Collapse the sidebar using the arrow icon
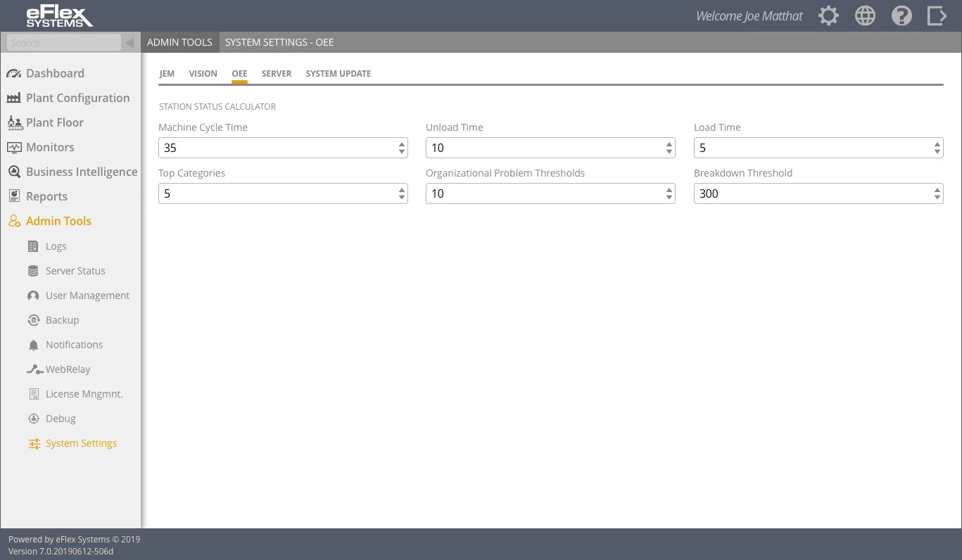 pyautogui.click(x=129, y=43)
